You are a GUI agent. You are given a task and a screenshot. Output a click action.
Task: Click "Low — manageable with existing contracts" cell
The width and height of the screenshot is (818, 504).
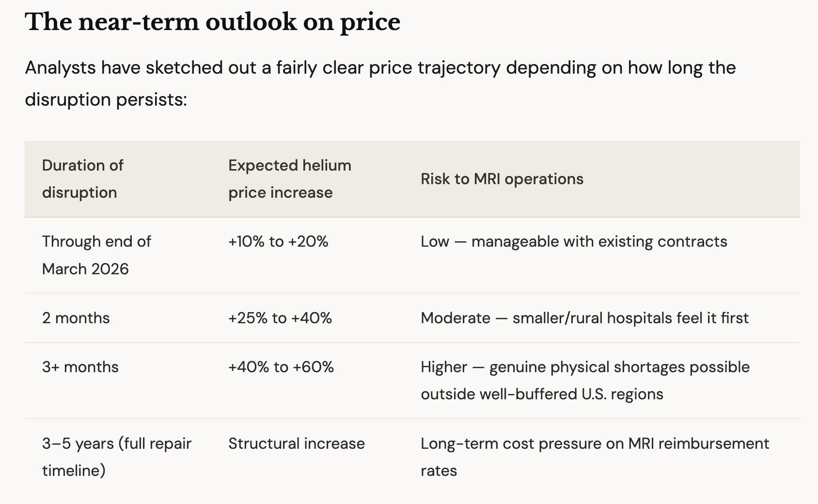click(x=574, y=241)
